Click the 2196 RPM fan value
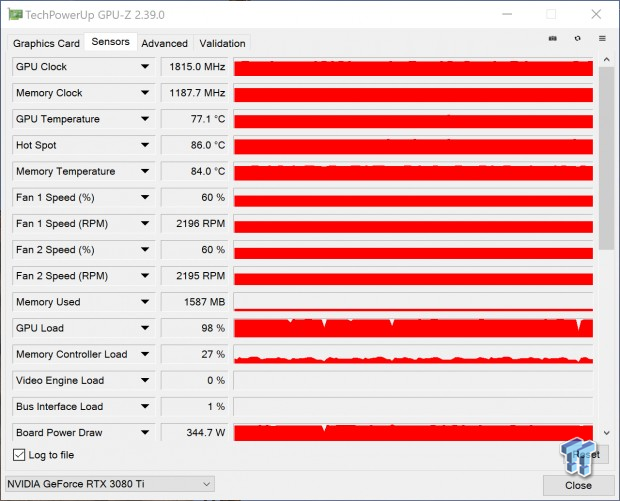The height and width of the screenshot is (501, 620). point(194,223)
